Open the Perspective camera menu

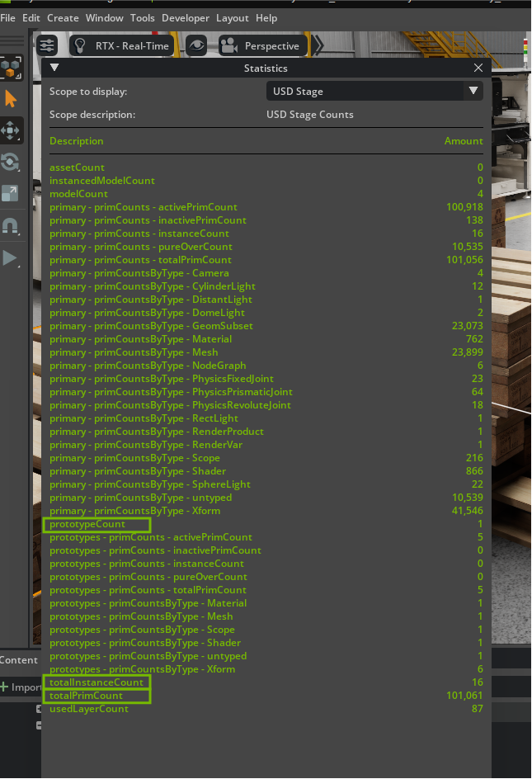263,45
